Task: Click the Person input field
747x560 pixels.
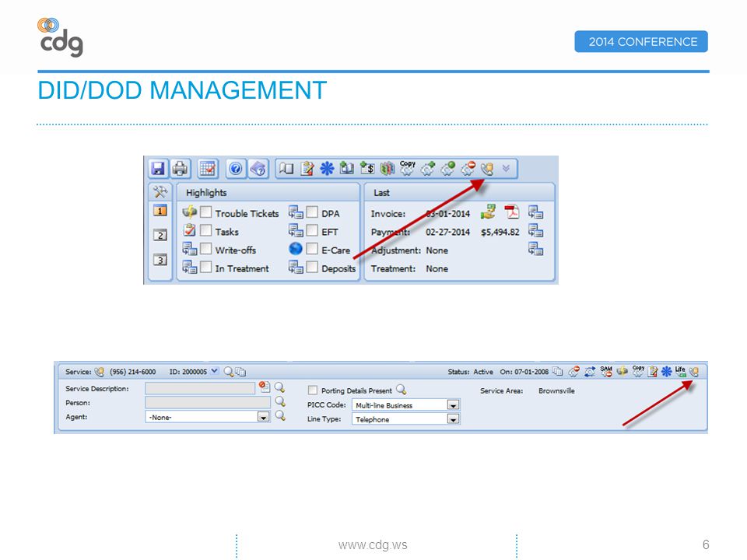Action: [208, 403]
